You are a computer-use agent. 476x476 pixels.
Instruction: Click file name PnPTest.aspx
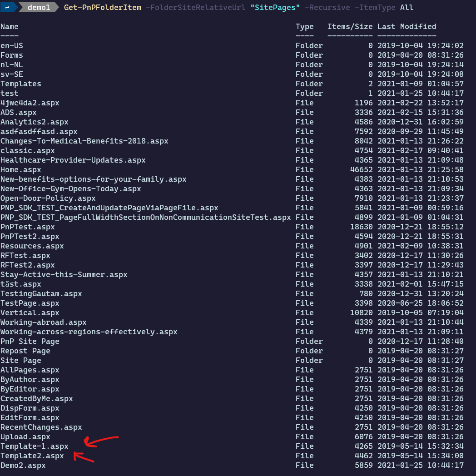pos(28,227)
